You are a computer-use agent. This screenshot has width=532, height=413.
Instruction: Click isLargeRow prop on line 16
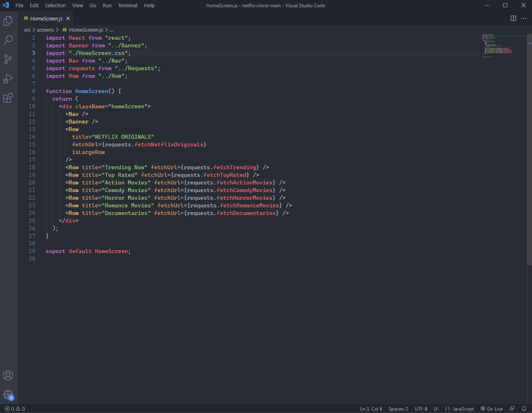coord(88,152)
